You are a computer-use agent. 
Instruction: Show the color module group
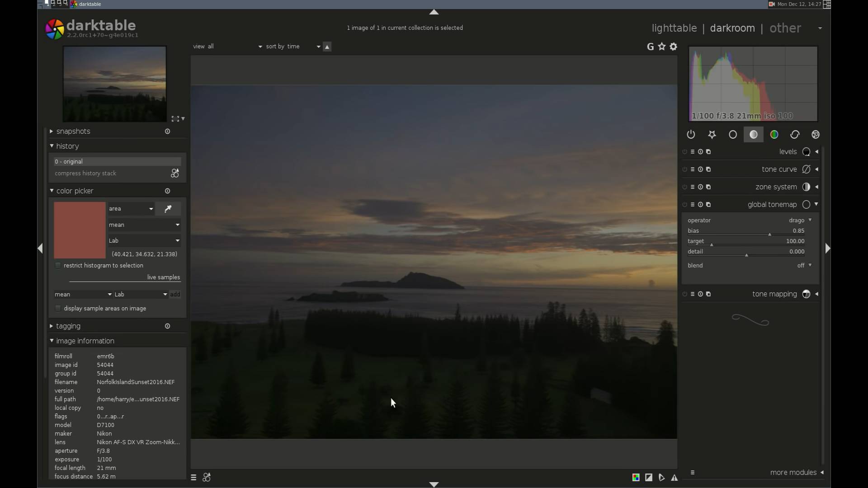774,135
